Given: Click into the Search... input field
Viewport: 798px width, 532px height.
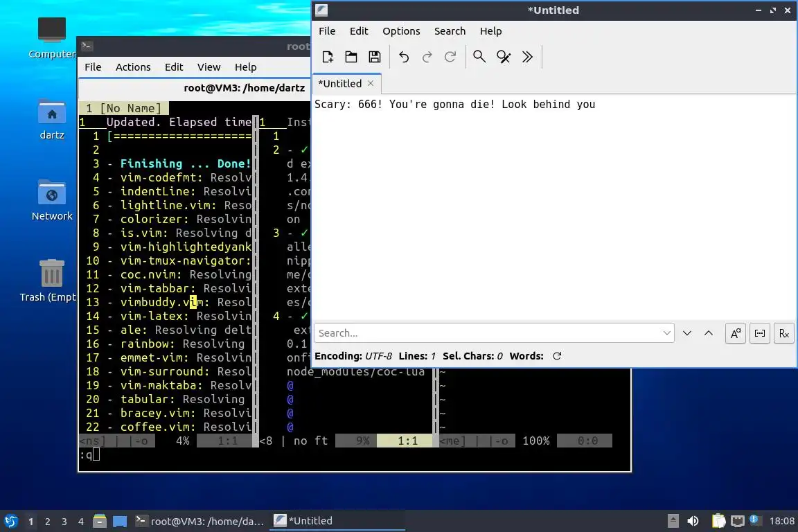Looking at the screenshot, I should point(488,333).
